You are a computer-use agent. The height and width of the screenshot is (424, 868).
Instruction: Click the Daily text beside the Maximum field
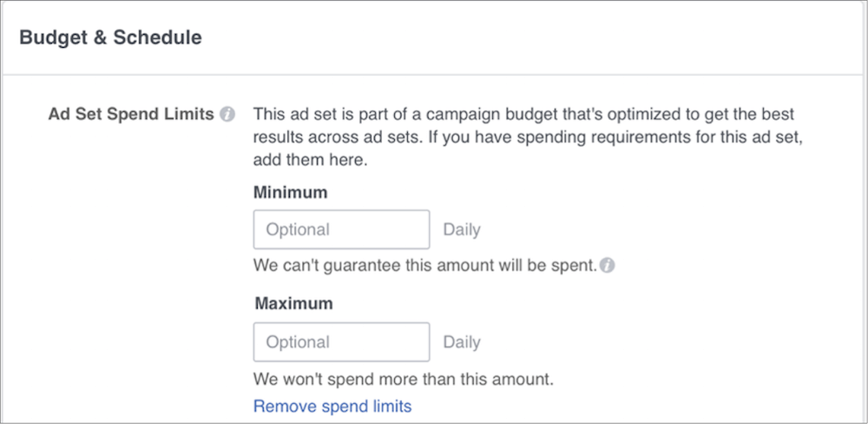coord(462,341)
